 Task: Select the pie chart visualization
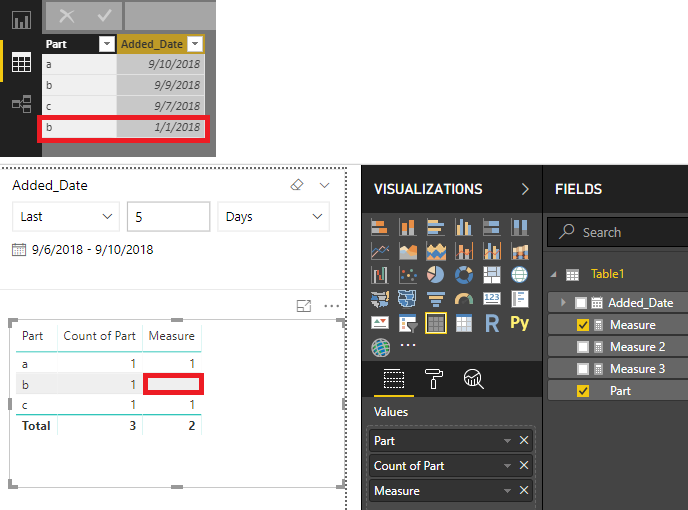(436, 274)
